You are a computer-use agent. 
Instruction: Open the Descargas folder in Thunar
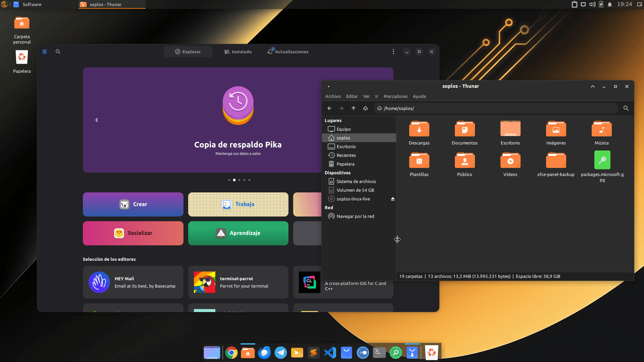[419, 133]
